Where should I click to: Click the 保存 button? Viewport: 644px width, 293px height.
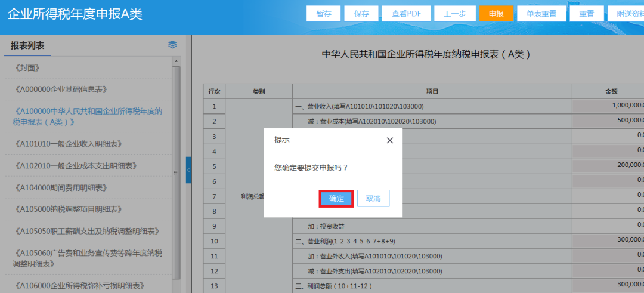pyautogui.click(x=361, y=14)
